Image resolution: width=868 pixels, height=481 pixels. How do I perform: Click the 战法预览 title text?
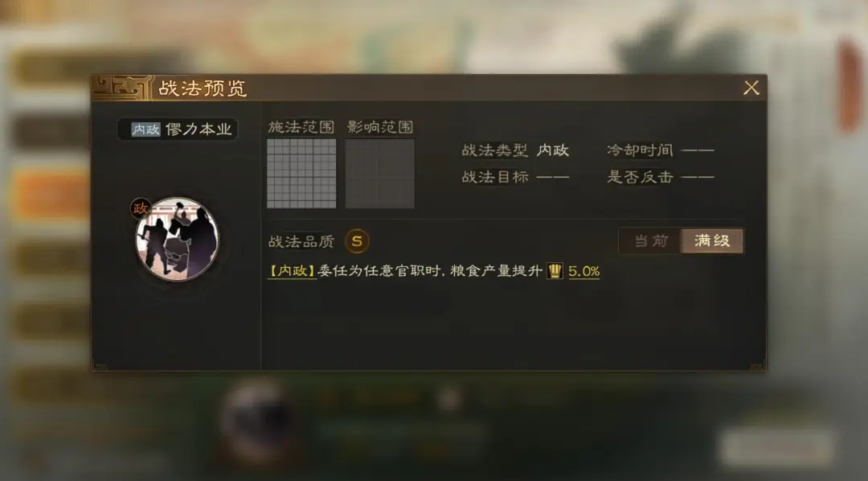click(x=203, y=88)
